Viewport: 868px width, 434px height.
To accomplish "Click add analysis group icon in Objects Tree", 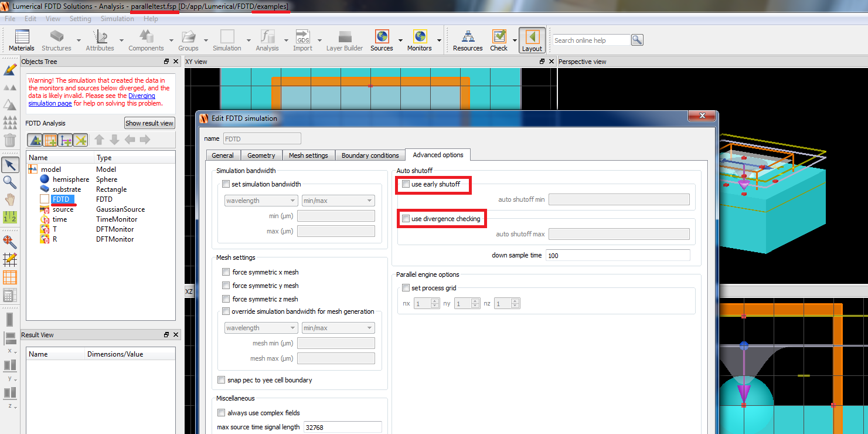I will (50, 140).
